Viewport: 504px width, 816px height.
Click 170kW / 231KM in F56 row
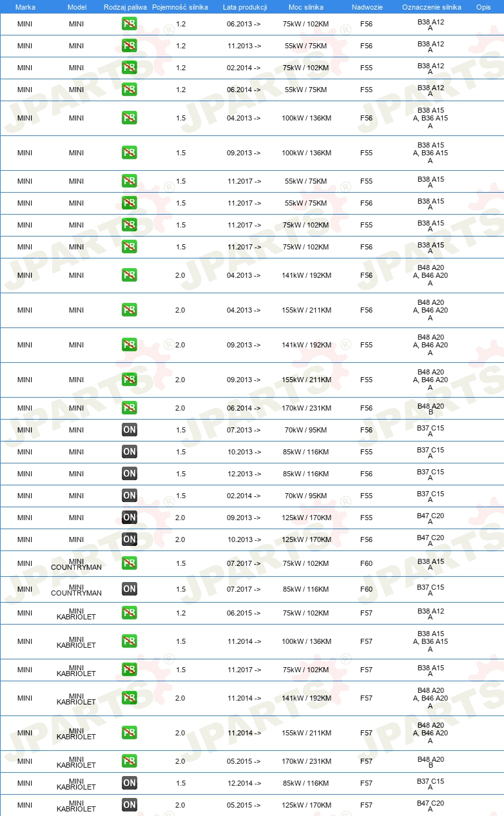tap(307, 408)
